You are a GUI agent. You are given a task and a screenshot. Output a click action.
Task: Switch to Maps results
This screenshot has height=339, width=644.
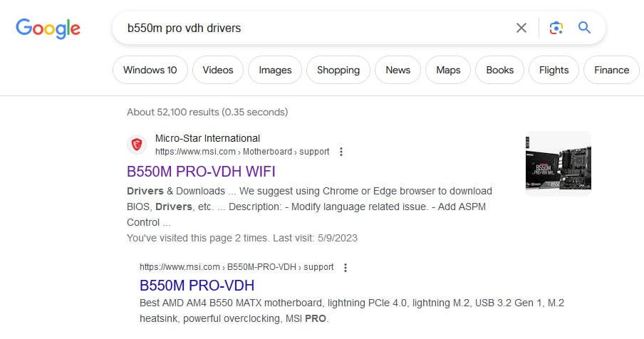(448, 70)
